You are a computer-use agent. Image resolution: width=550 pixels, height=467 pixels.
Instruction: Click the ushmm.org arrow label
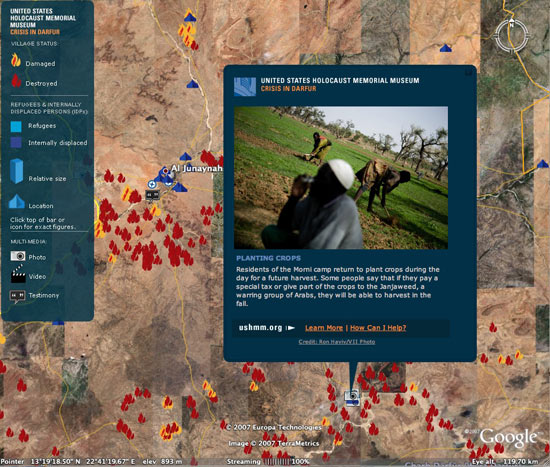click(267, 328)
